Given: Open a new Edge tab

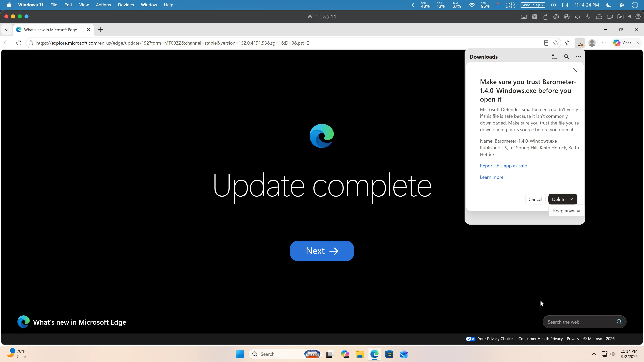Looking at the screenshot, I should tap(100, 30).
